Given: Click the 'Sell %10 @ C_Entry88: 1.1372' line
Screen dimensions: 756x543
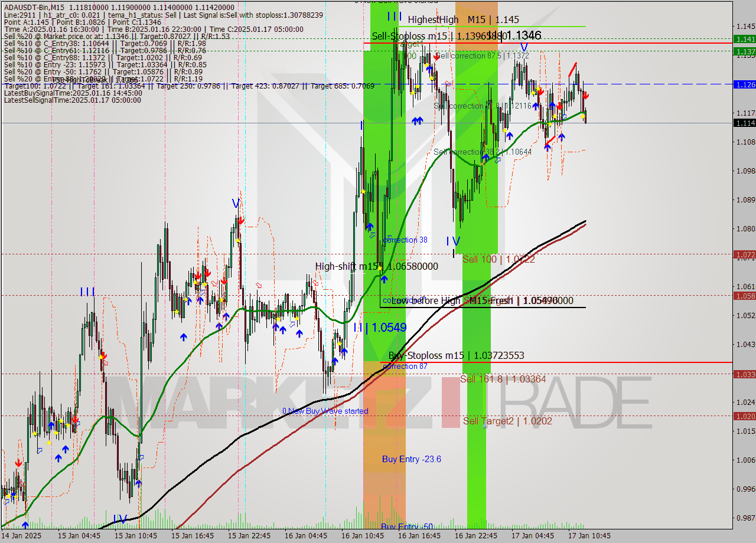Looking at the screenshot, I should 103,57.
